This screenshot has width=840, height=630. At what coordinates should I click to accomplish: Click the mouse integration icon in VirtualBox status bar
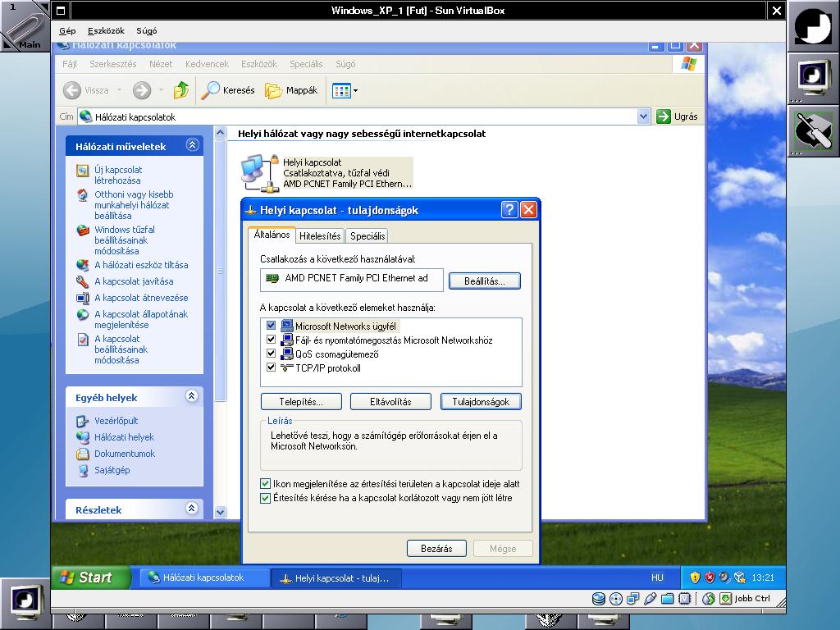coord(708,598)
